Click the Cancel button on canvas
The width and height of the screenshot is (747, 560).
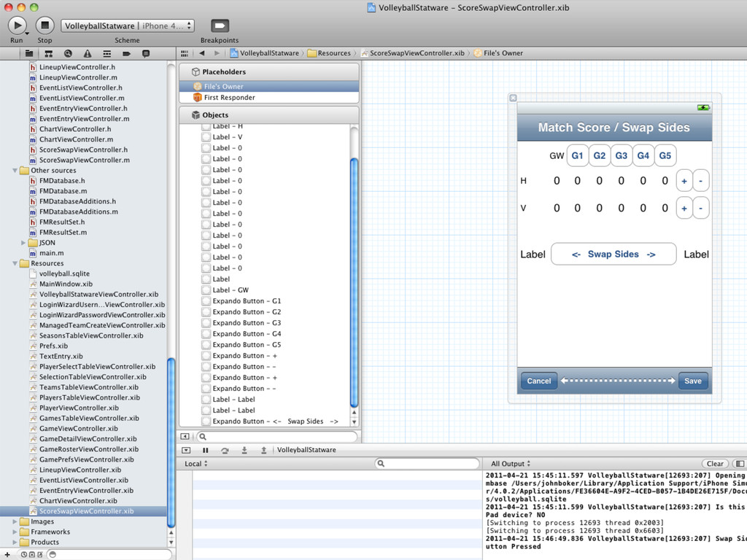[x=539, y=381]
